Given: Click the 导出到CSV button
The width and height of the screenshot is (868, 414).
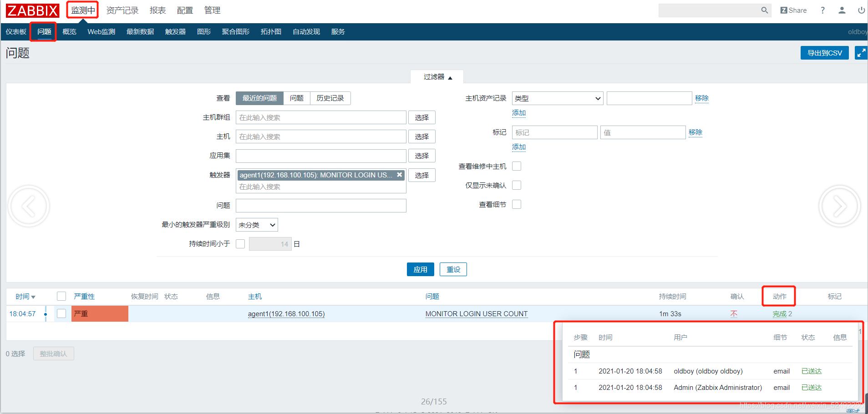Looking at the screenshot, I should click(x=824, y=53).
